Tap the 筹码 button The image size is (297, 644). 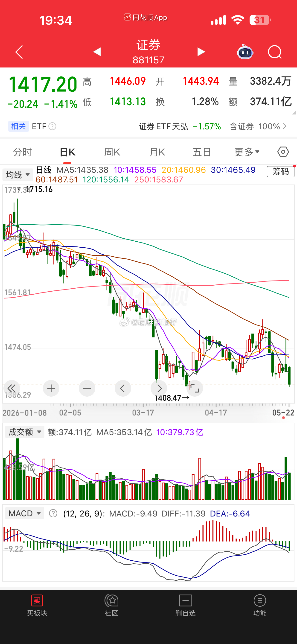tap(280, 172)
